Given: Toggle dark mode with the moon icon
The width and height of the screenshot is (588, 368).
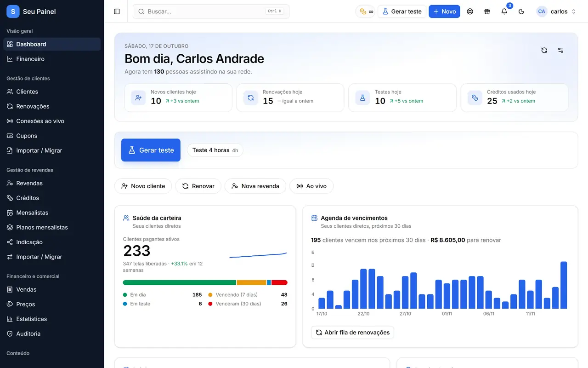Looking at the screenshot, I should tap(521, 11).
